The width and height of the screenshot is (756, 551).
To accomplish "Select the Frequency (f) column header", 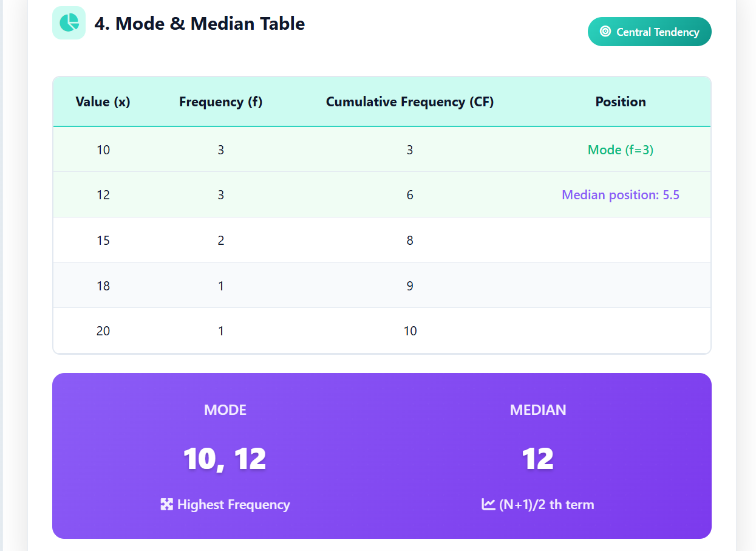I will pyautogui.click(x=220, y=101).
